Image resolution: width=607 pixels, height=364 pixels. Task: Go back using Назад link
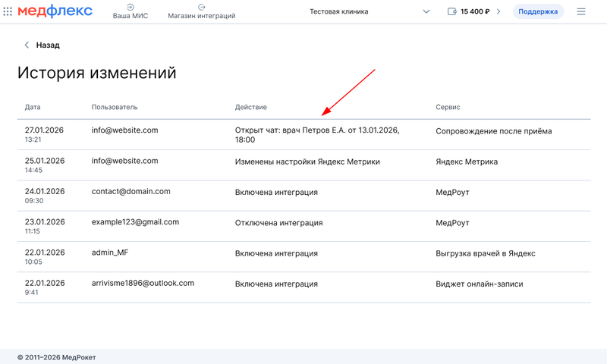click(48, 45)
